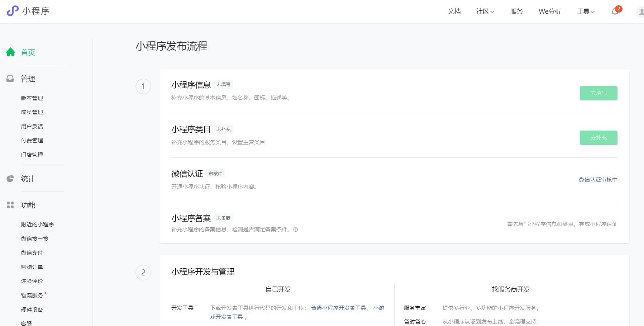Select 版本管理 in the sidebar
Screen dimensions: 644x326
pos(32,98)
